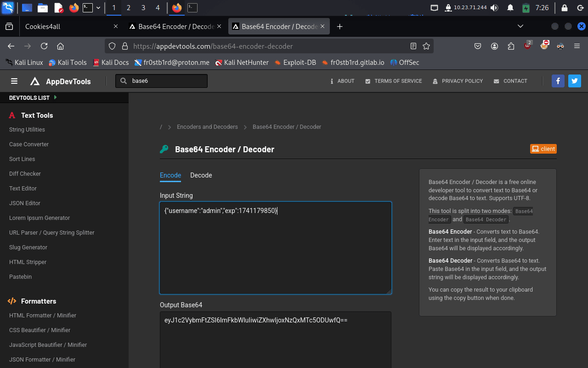Open Firefox extensions puzzle icon
The height and width of the screenshot is (368, 588).
[x=511, y=46]
